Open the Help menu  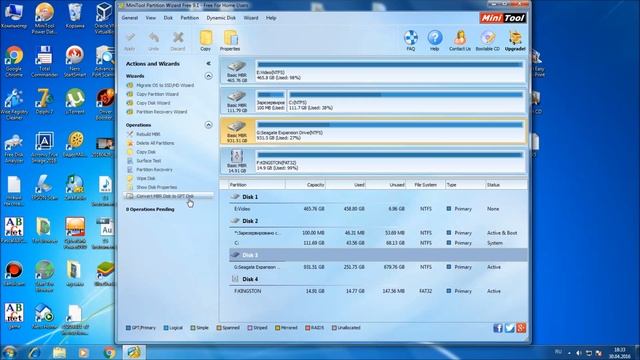[271, 18]
